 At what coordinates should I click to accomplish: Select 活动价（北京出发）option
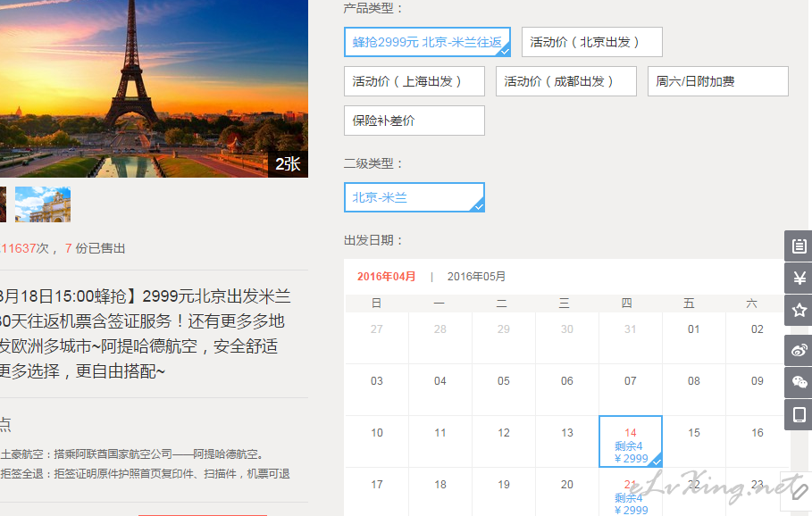[x=592, y=42]
